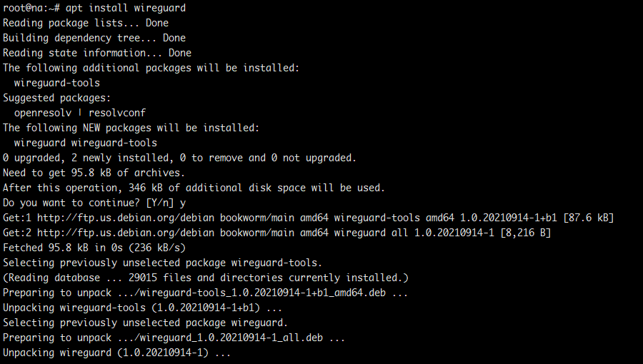Click the 'Suggested packages:' heading line
Viewport: 643px width, 364px height.
pos(56,98)
